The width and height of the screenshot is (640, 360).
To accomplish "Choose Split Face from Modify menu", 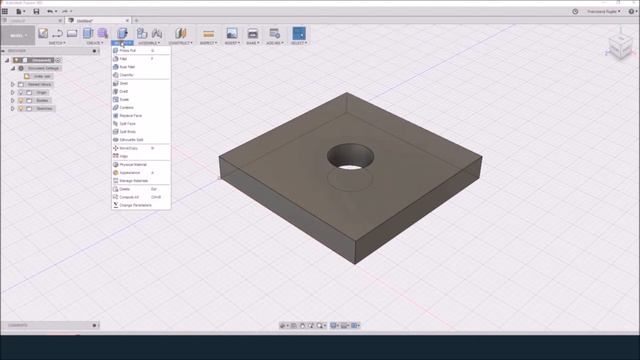I will [141, 124].
